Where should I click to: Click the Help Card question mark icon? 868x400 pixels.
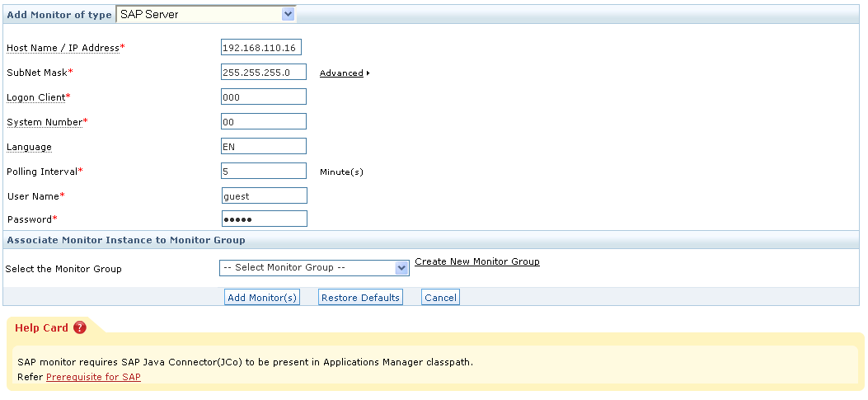pos(80,327)
